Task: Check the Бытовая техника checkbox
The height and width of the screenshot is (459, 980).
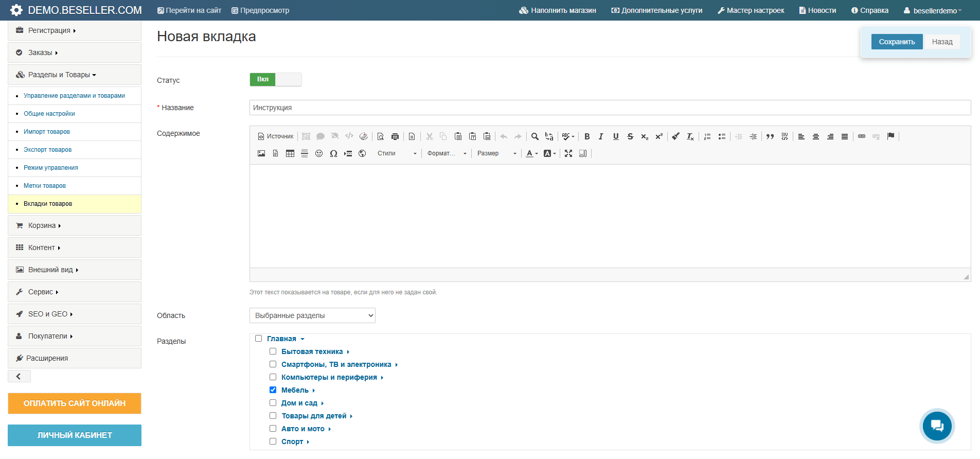Action: coord(273,351)
